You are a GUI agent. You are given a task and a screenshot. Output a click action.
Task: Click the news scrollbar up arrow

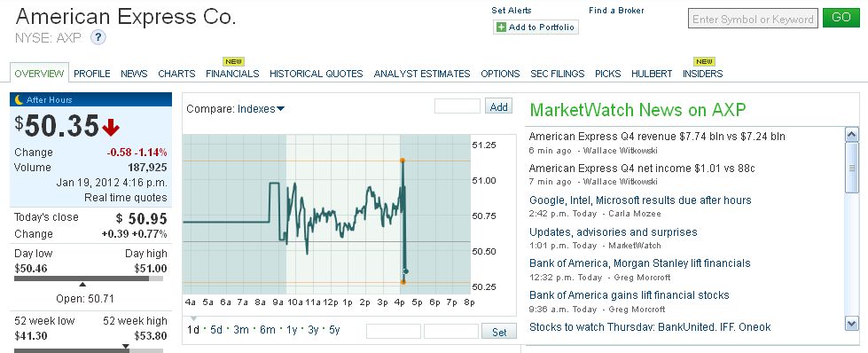tap(852, 135)
